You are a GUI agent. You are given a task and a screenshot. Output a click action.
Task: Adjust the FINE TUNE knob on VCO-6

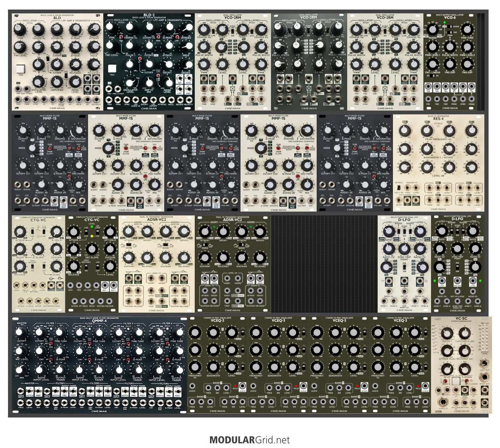point(467,29)
